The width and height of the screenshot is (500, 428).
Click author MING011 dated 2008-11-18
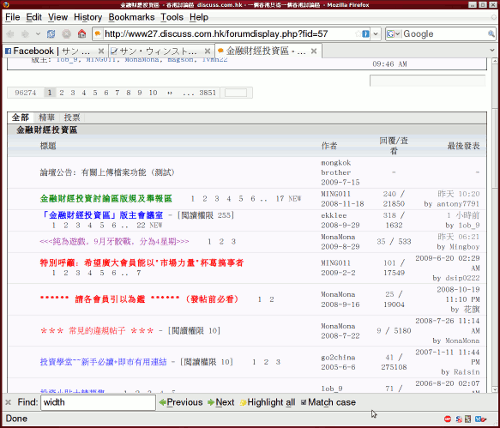[x=336, y=194]
